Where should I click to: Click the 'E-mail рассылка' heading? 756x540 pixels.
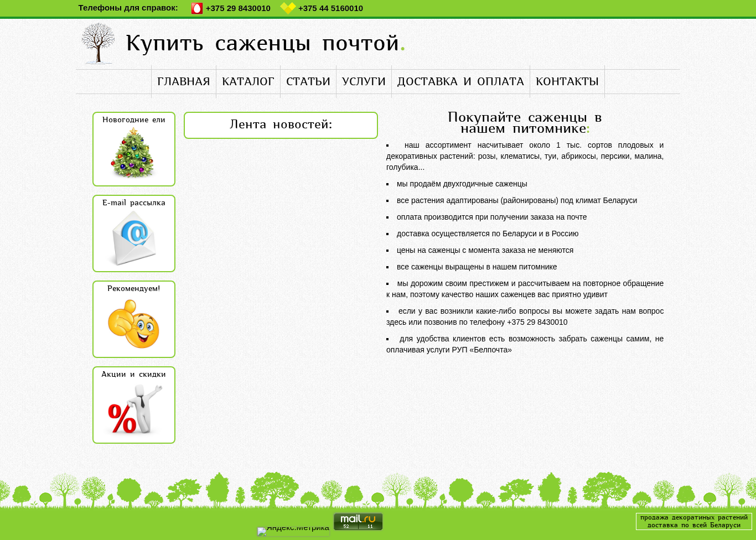pyautogui.click(x=134, y=202)
